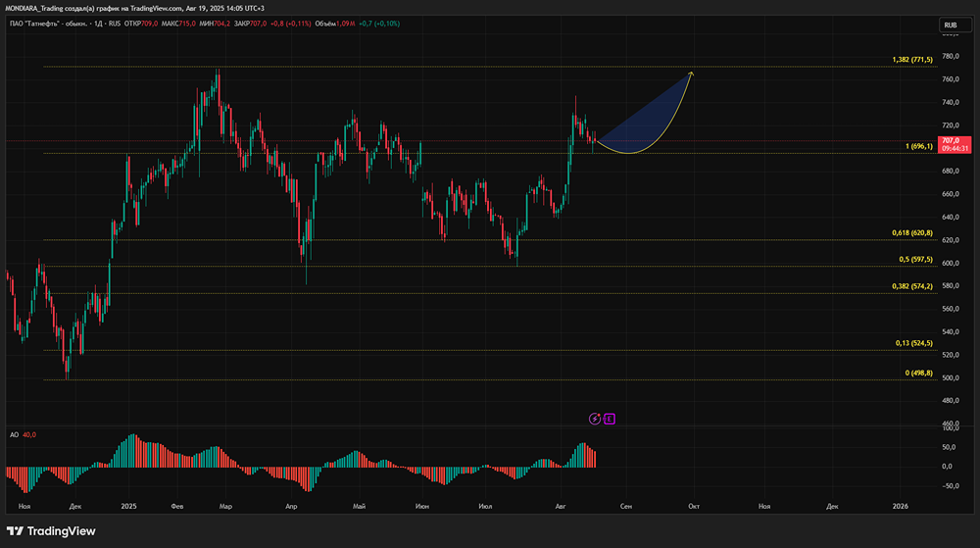Click the МИН 704,2 low value
The height and width of the screenshot is (548, 980).
215,24
